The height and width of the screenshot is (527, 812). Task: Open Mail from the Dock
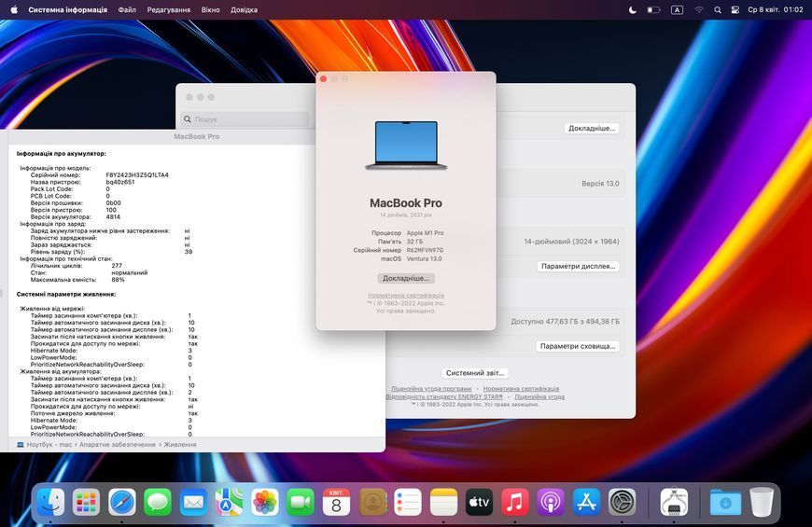click(194, 502)
